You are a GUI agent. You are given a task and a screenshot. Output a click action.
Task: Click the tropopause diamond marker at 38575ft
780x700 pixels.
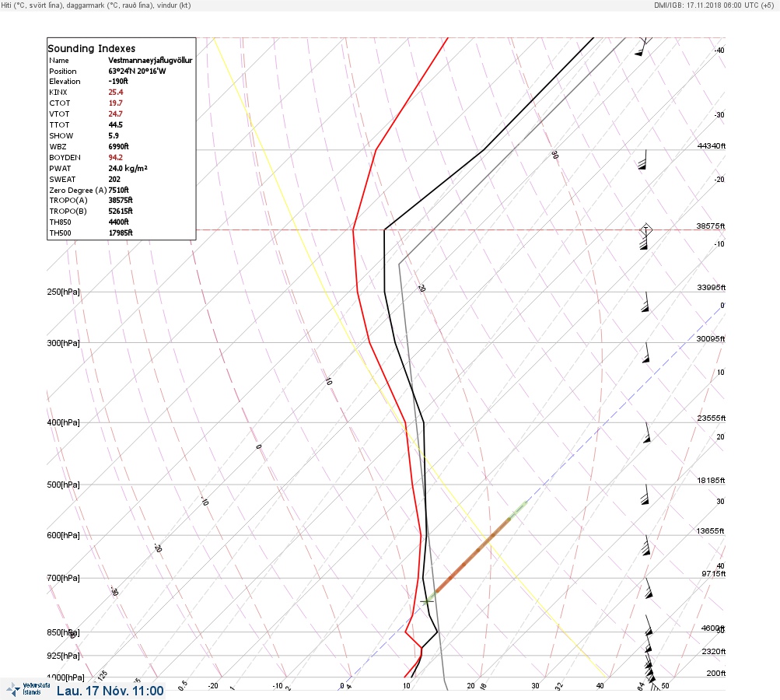645,230
